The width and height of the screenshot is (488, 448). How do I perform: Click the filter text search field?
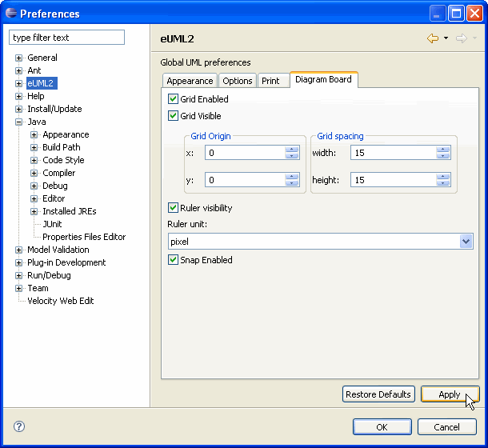[67, 38]
